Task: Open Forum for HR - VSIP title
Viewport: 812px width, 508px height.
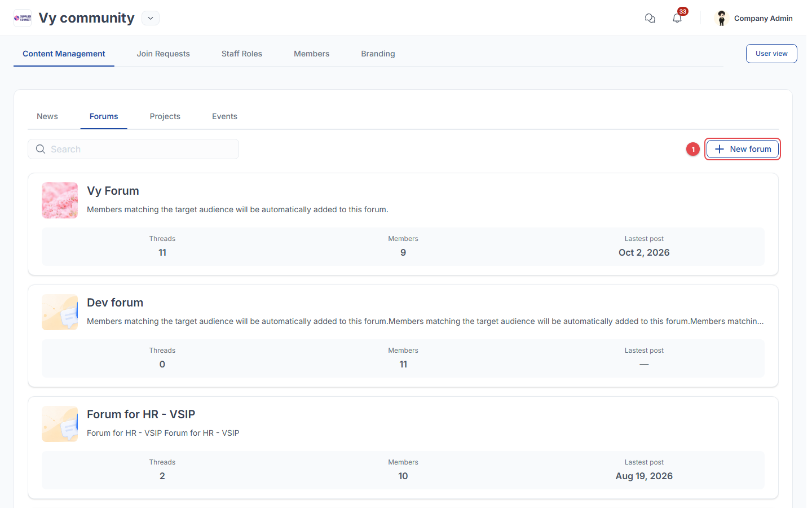Action: pyautogui.click(x=141, y=414)
